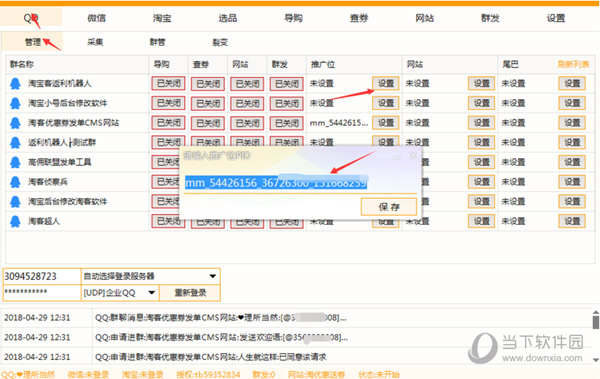The height and width of the screenshot is (379, 600).
Task: Toggle 群发 switch for 淘宝小号后台修改软件
Action: 287,103
